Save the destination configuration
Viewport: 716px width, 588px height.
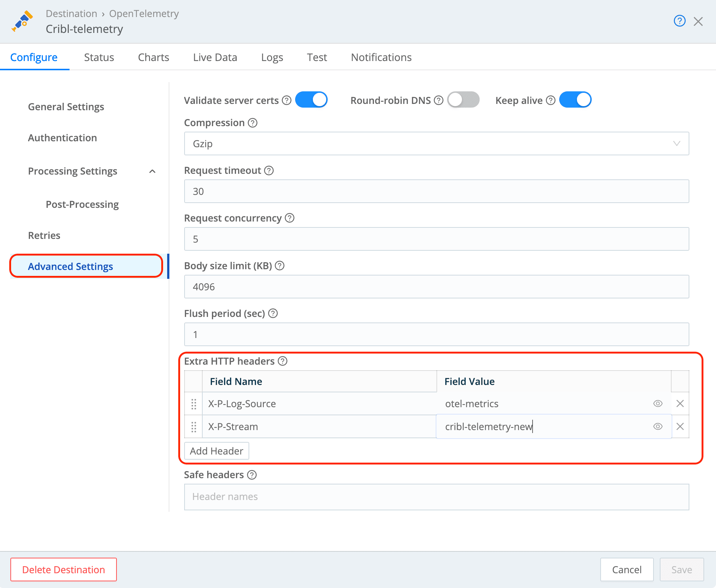(682, 570)
